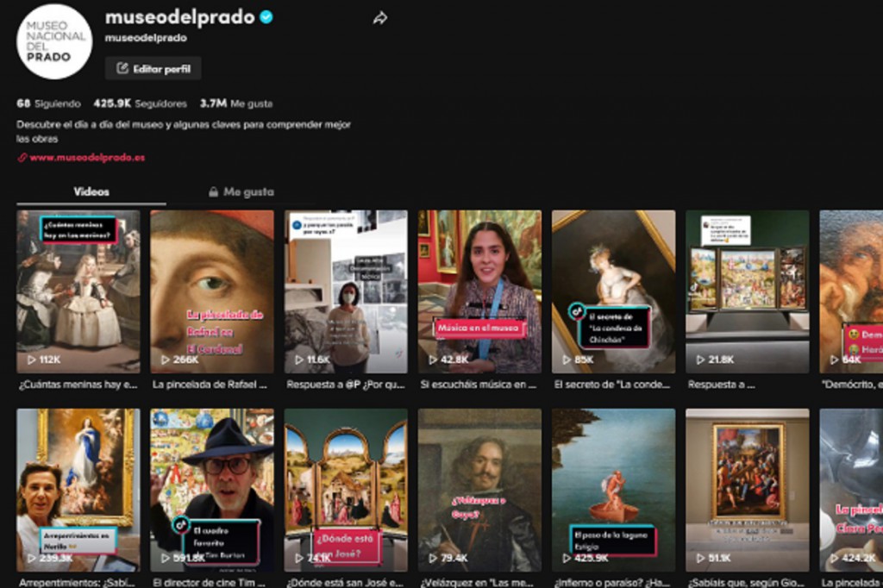Image resolution: width=883 pixels, height=588 pixels.
Task: Click the 3.7M Me gusta stat
Action: click(236, 103)
